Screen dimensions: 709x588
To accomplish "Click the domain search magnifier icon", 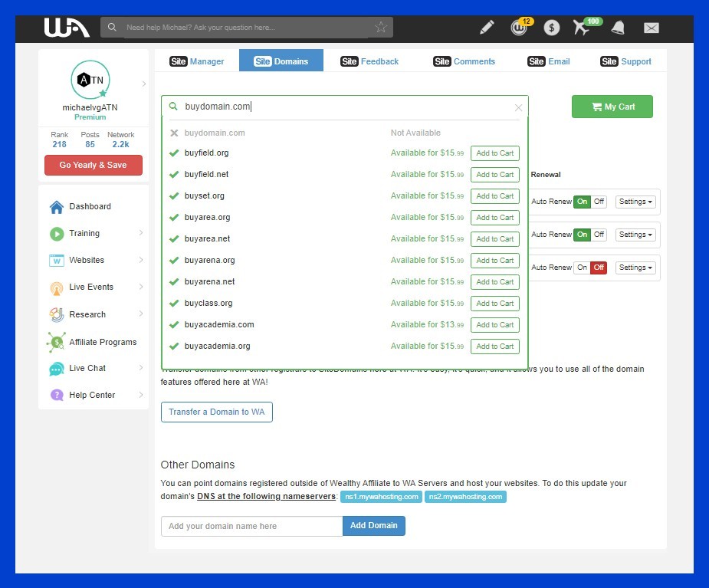I will click(x=173, y=107).
